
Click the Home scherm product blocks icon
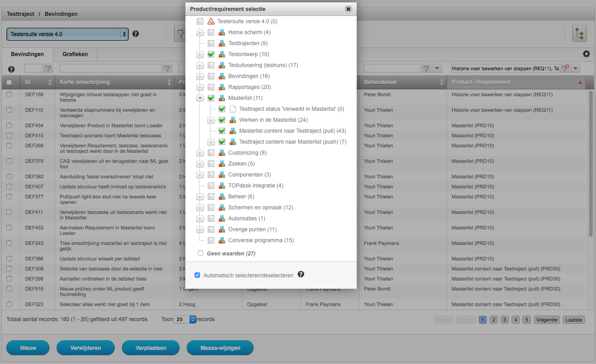(x=222, y=32)
